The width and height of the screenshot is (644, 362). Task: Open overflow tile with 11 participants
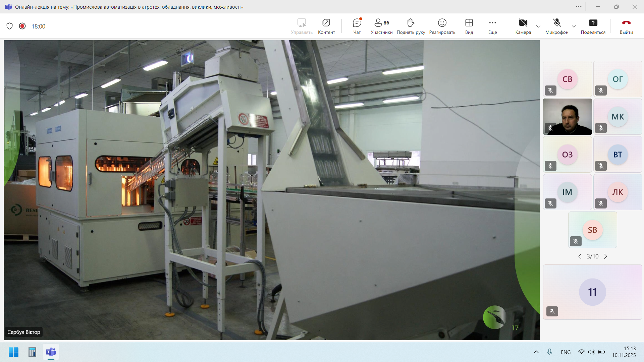coord(592,292)
